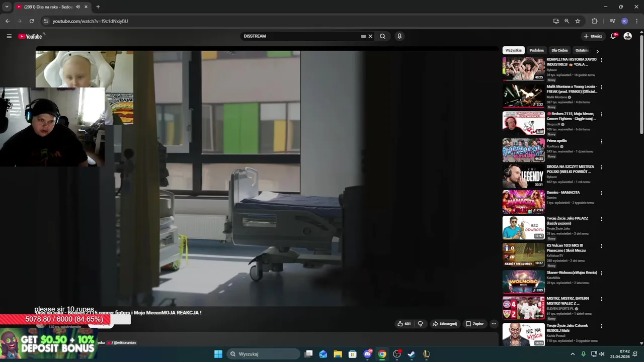The height and width of the screenshot is (362, 644).
Task: Open KS Vulcan 10:0 match highlights thumbnail
Action: 523,254
